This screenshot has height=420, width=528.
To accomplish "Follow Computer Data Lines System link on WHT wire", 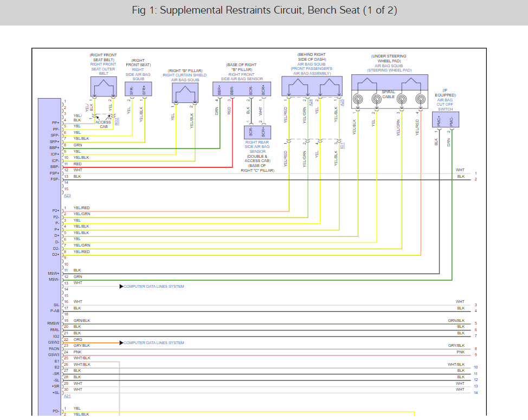I will pos(153,287).
